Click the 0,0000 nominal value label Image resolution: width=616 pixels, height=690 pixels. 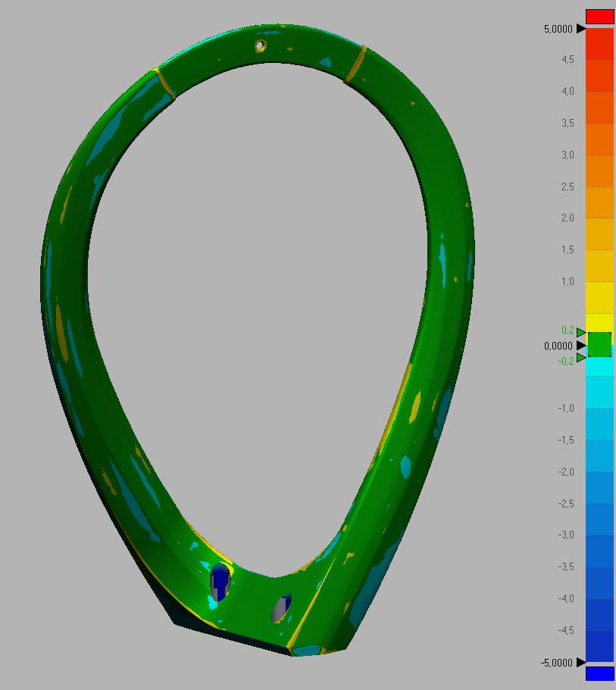[x=558, y=347]
